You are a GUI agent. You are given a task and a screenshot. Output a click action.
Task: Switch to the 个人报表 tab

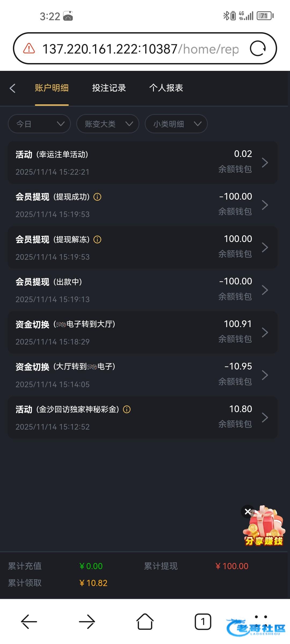click(166, 88)
